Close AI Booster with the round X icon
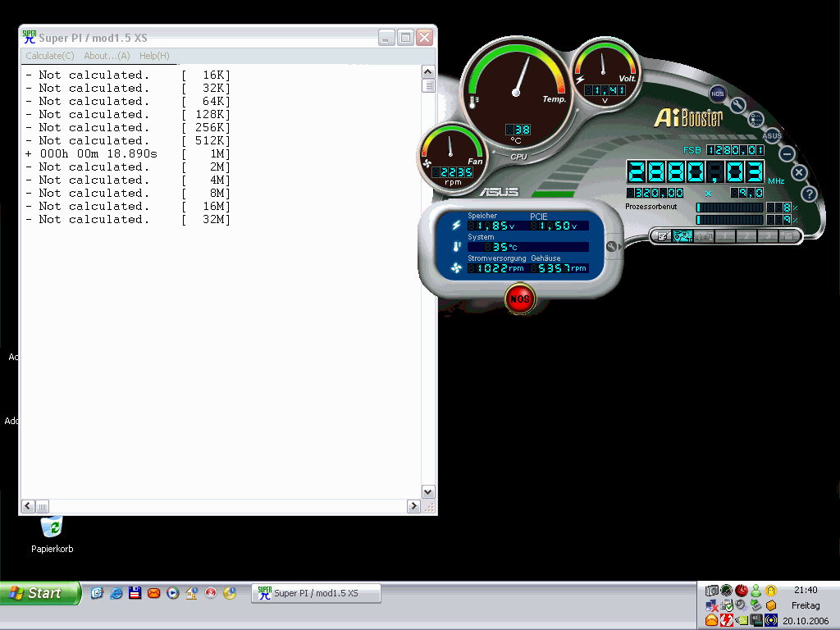The image size is (840, 630). point(799,172)
